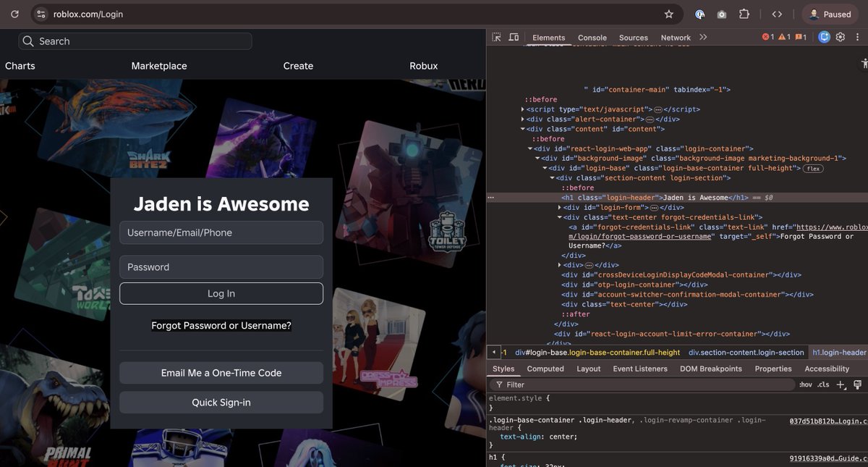The height and width of the screenshot is (467, 868).
Task: Open the Extensions puzzle icon
Action: pyautogui.click(x=744, y=14)
